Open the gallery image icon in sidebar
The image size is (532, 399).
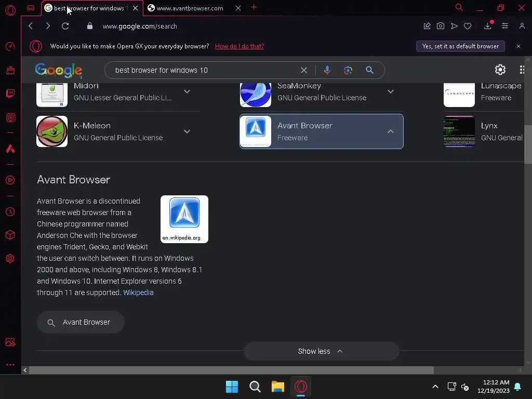10,342
